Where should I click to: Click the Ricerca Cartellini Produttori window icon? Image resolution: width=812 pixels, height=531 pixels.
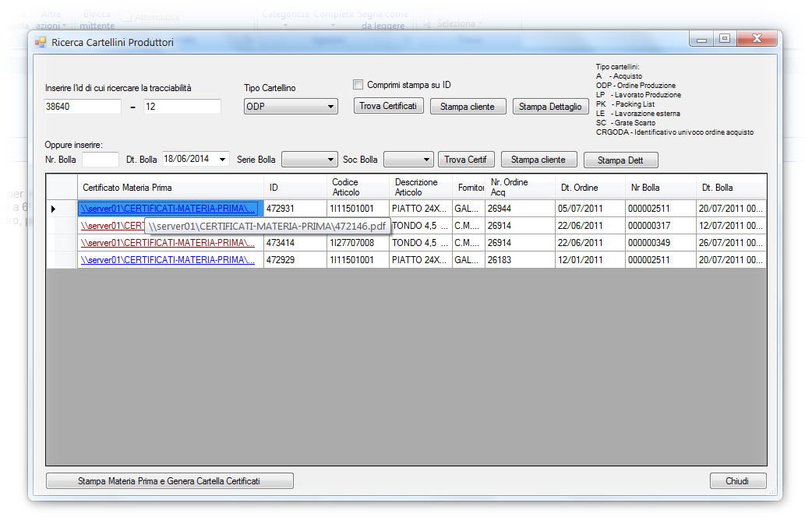coord(40,43)
